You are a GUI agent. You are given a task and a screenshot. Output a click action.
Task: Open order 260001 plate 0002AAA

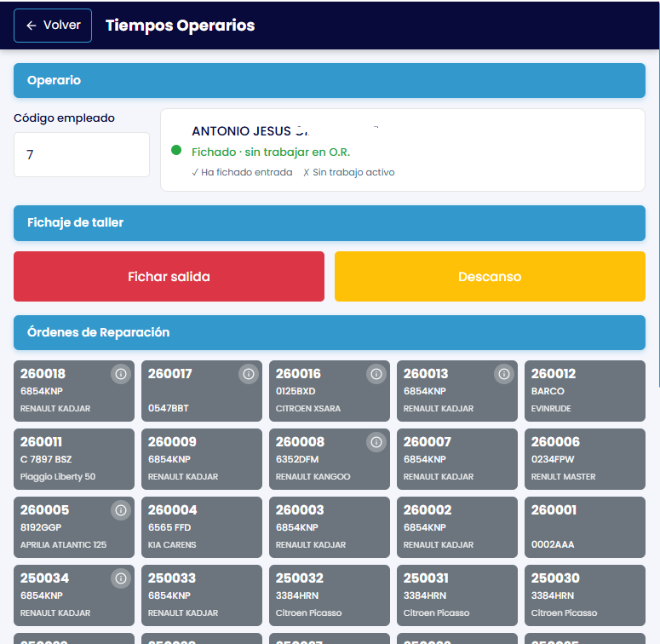(585, 527)
